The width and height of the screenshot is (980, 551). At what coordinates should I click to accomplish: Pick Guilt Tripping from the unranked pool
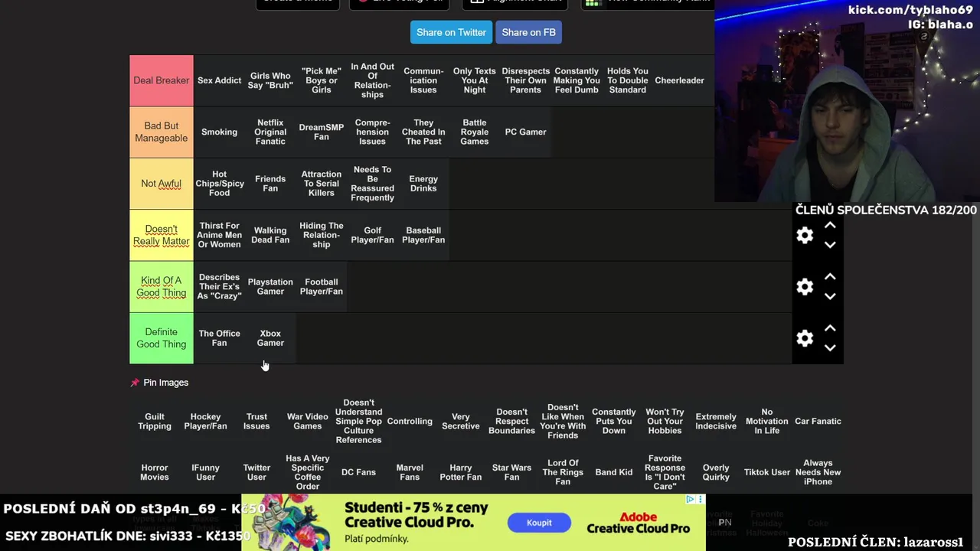click(x=155, y=421)
